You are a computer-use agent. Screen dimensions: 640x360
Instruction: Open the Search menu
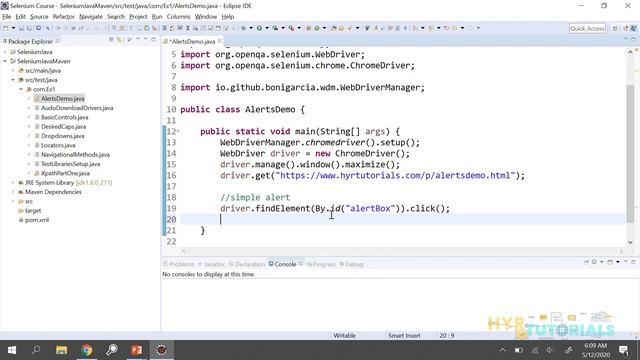(x=116, y=17)
